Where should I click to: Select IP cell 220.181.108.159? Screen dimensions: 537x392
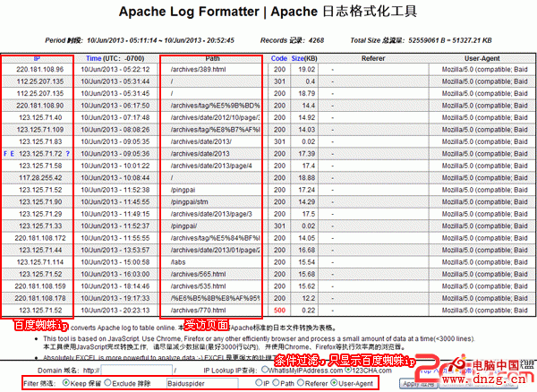click(40, 286)
